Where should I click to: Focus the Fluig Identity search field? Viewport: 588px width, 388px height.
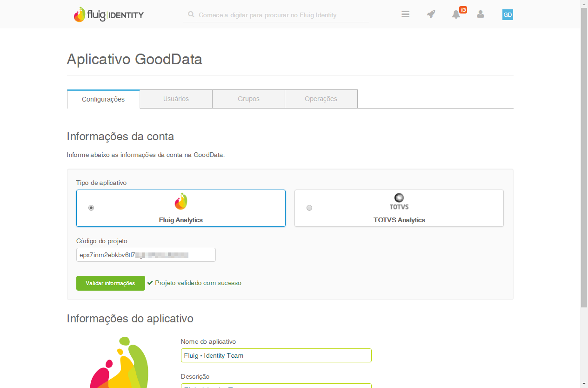point(276,15)
